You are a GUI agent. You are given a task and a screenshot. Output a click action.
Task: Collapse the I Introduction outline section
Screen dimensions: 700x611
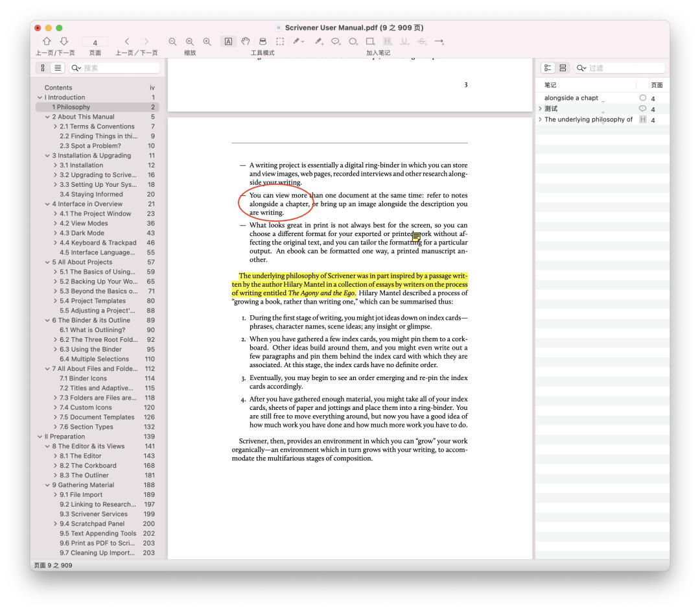click(40, 97)
